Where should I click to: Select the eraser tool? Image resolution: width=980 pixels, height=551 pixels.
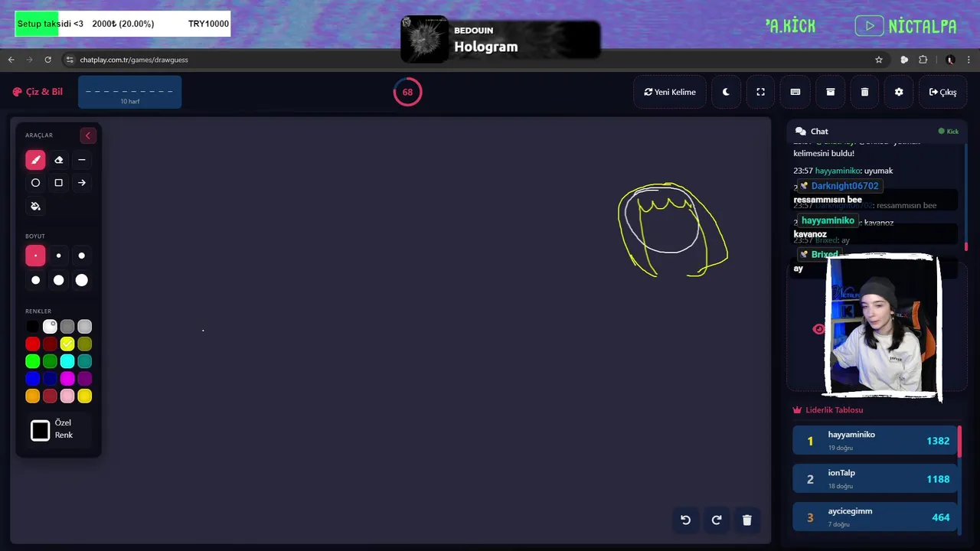pyautogui.click(x=58, y=160)
